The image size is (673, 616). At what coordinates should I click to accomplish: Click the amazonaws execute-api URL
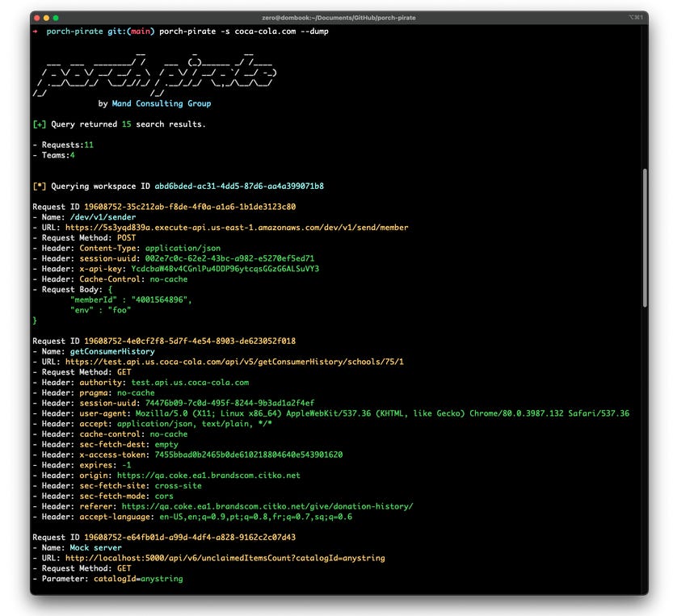(237, 228)
